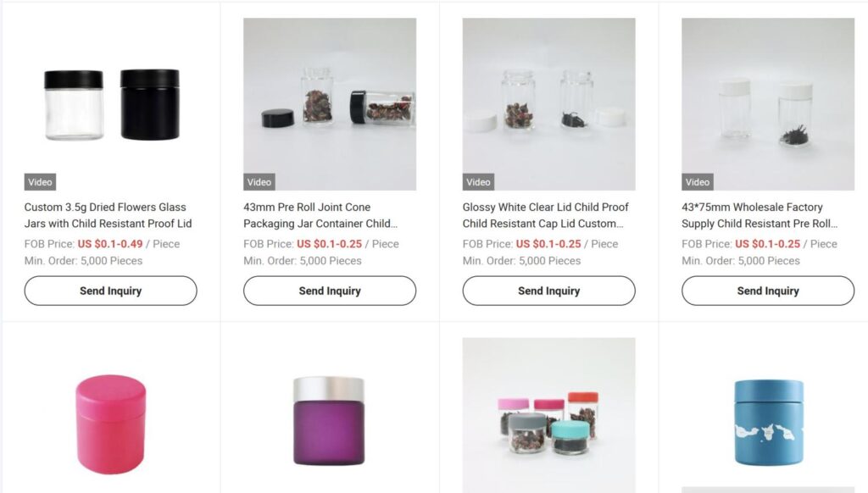Send Inquiry for Glossy White Lid product
Viewport: 868px width, 493px height.
[549, 291]
